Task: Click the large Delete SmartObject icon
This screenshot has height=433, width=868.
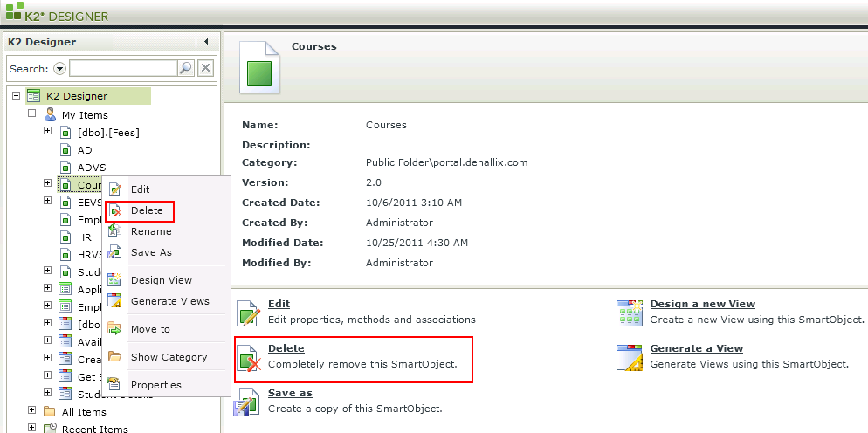Action: pyautogui.click(x=248, y=358)
